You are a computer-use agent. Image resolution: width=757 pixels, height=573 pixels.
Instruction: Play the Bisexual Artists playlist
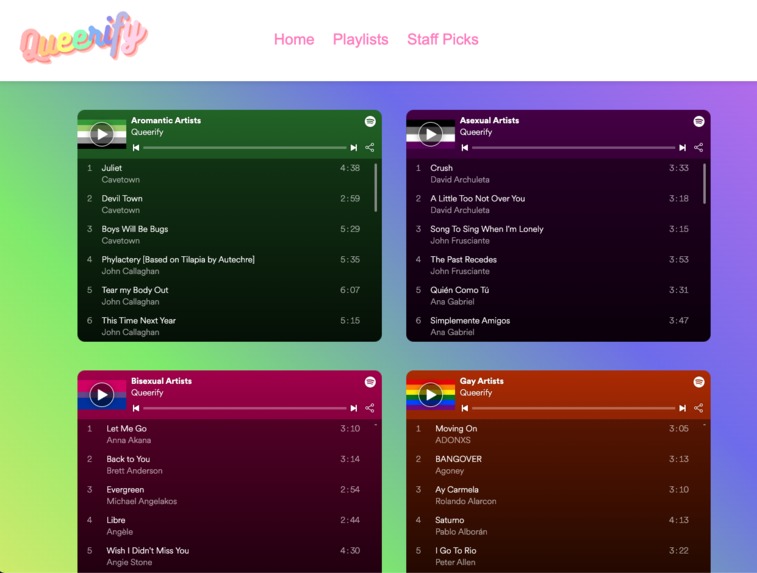click(102, 394)
